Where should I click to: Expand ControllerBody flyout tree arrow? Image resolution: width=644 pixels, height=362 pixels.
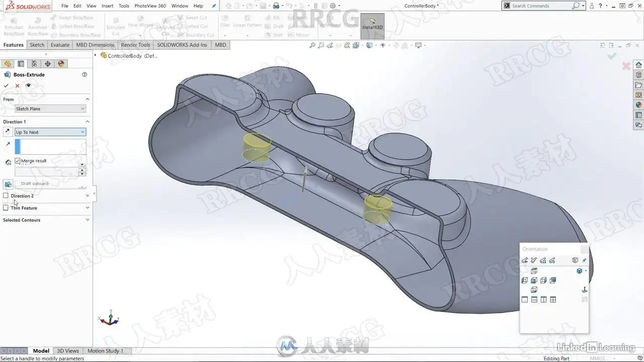tap(96, 55)
